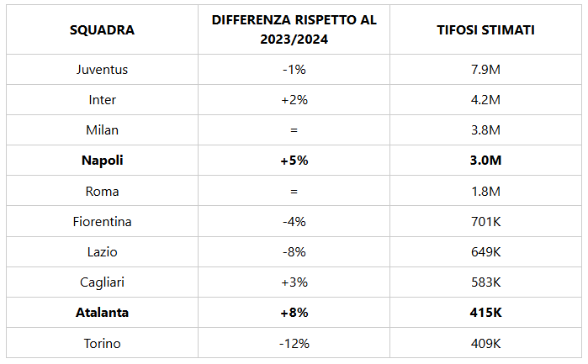This screenshot has width=588, height=364.
Task: Click the Inter team name cell
Action: (102, 99)
